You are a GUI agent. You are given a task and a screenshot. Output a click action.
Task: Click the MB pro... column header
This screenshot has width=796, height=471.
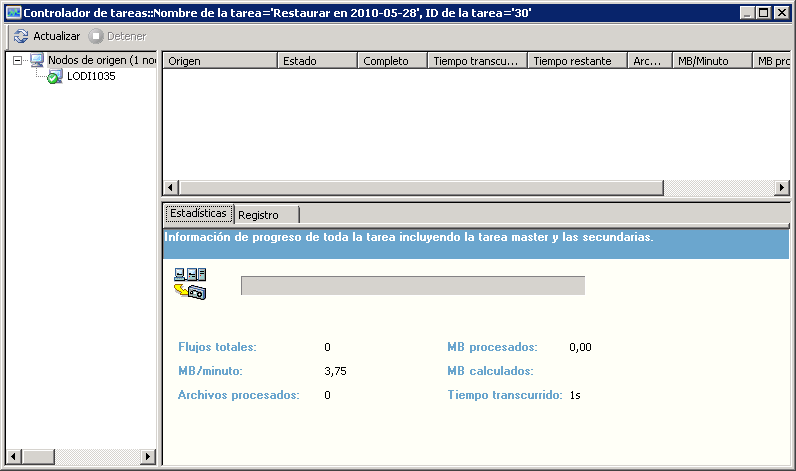coord(772,61)
